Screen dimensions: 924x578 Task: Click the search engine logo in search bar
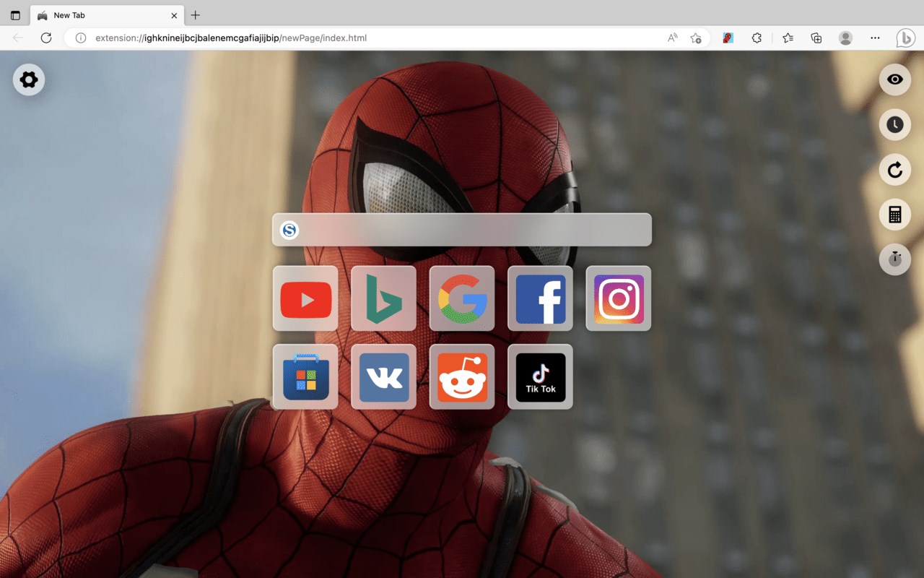289,230
